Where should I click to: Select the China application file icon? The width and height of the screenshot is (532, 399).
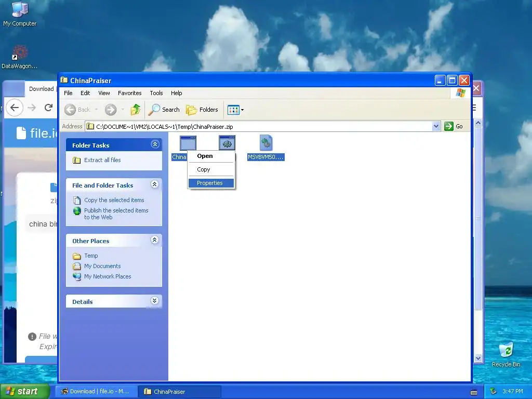pos(188,143)
